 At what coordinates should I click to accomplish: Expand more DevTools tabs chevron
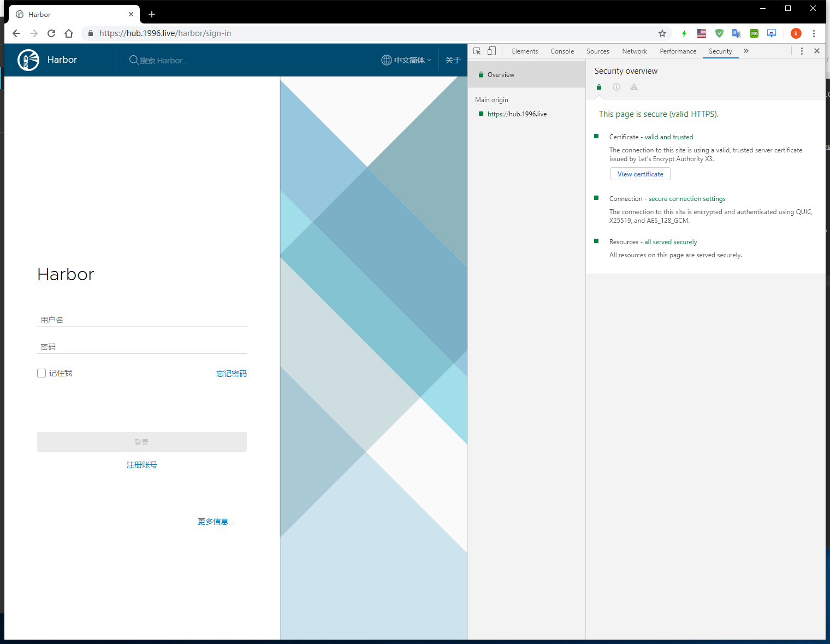tap(746, 51)
